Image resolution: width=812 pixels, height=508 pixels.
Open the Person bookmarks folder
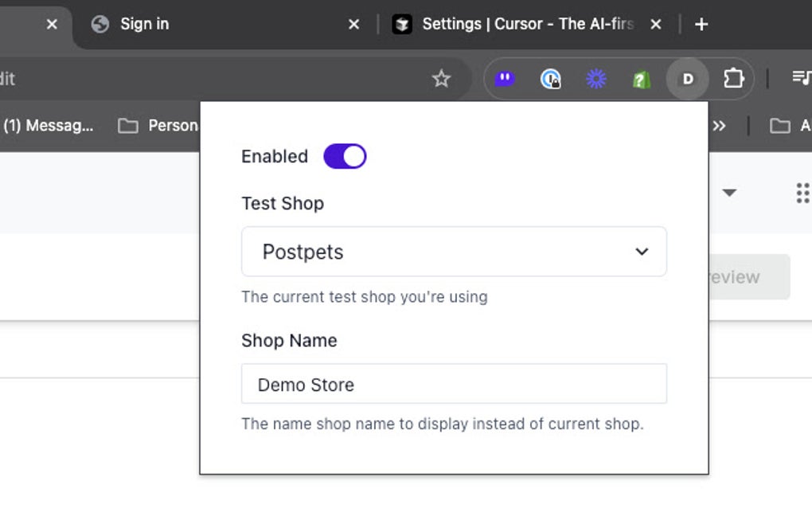(159, 126)
